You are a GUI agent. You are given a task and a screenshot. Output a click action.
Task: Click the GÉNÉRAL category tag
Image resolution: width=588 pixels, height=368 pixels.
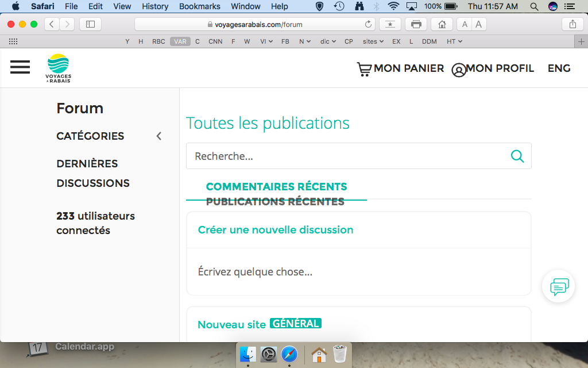coord(296,324)
